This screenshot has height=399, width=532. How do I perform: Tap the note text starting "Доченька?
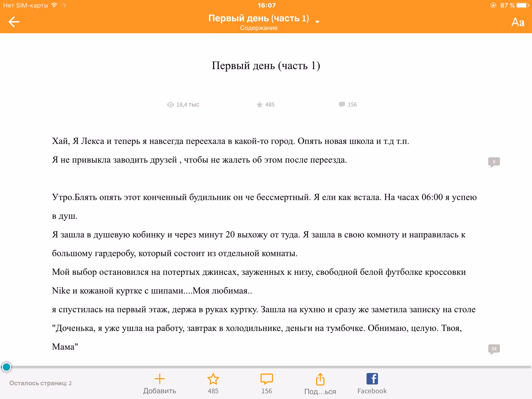(257, 328)
